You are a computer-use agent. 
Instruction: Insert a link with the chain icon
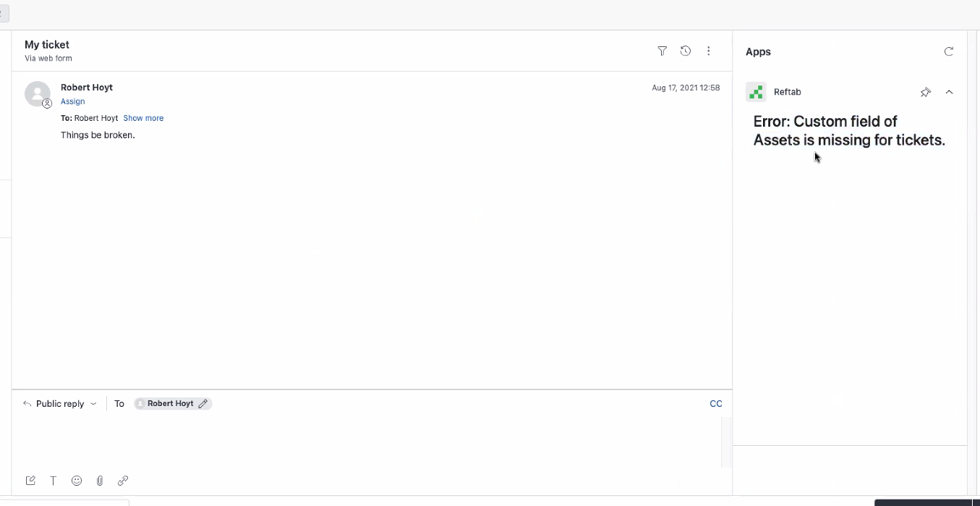(123, 481)
